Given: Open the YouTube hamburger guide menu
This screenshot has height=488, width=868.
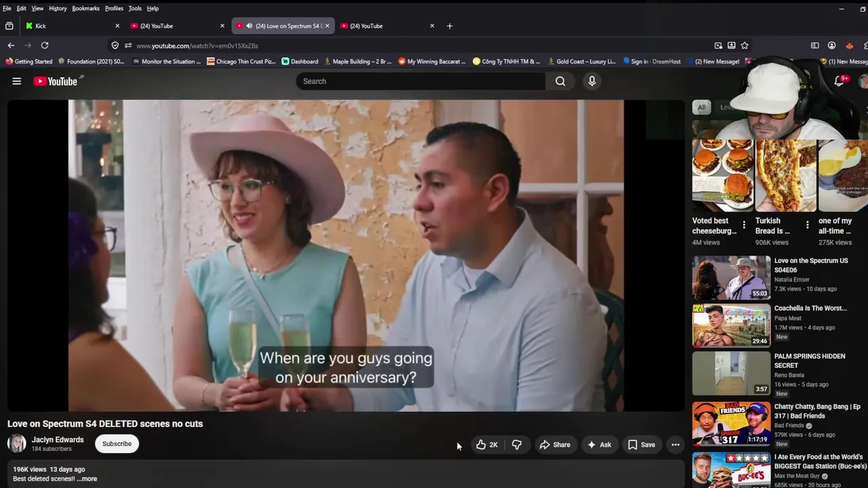Looking at the screenshot, I should click(17, 81).
